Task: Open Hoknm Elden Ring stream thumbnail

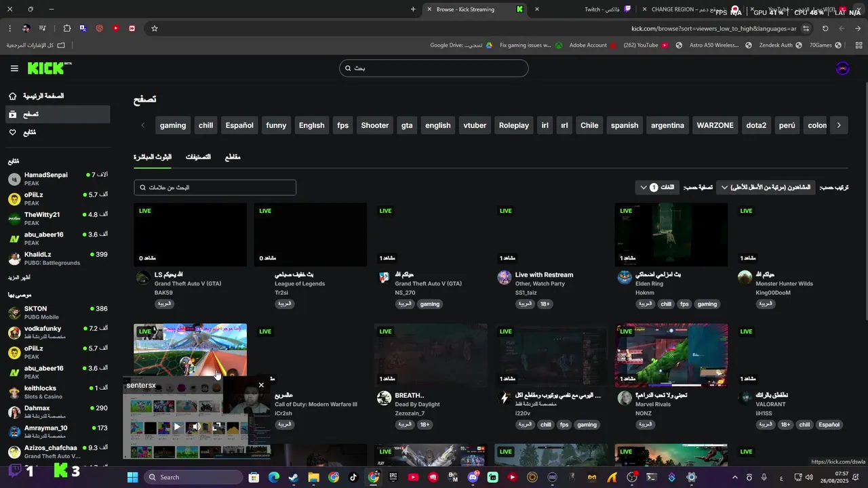Action: click(x=671, y=235)
